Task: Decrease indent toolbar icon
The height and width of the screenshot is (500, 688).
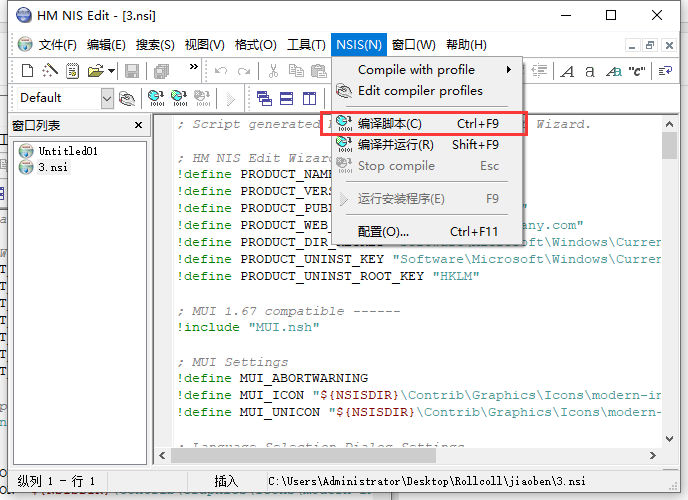Action: [x=539, y=71]
